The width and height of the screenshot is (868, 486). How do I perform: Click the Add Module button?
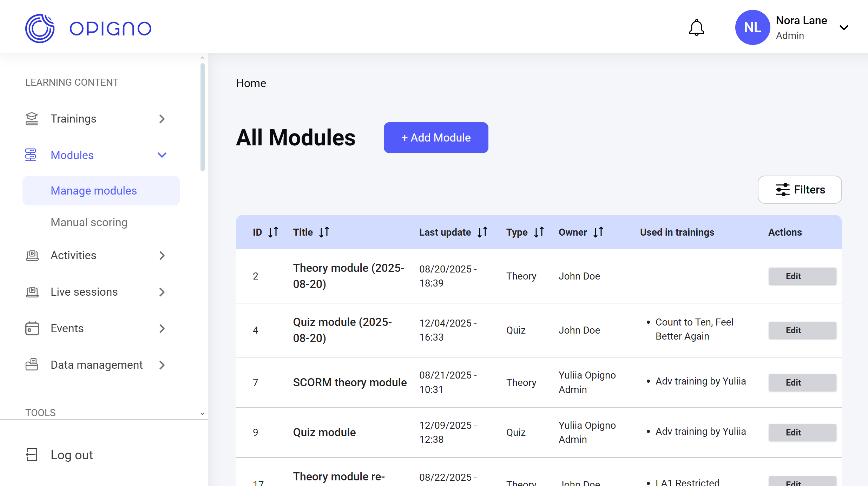[x=436, y=138]
